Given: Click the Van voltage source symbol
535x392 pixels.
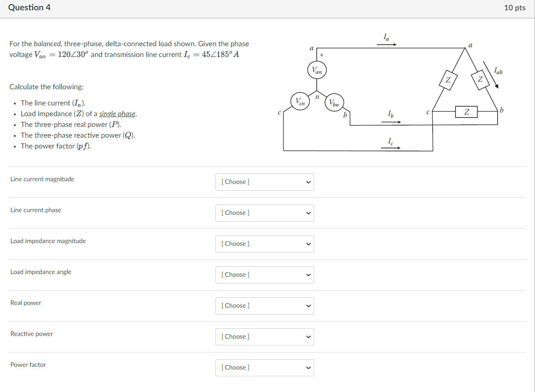Looking at the screenshot, I should 317,70.
